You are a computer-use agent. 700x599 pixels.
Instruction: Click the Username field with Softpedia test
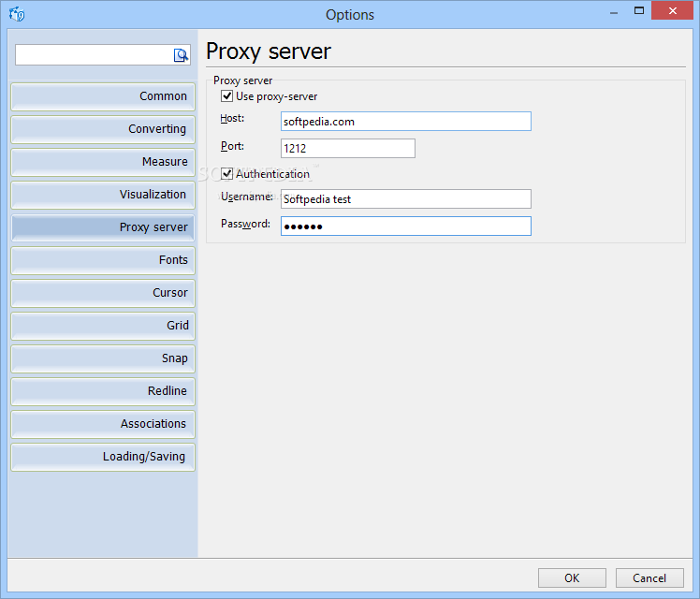click(x=406, y=199)
